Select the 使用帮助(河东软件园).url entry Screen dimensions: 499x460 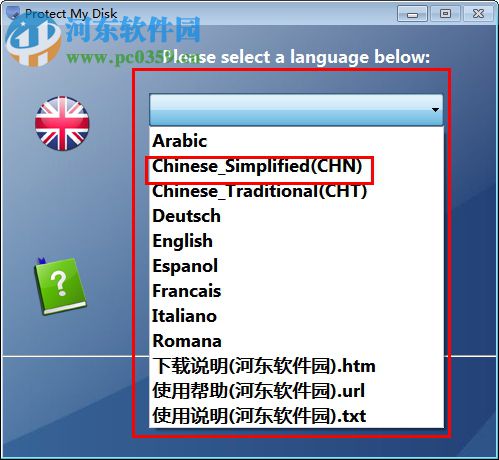click(296, 391)
